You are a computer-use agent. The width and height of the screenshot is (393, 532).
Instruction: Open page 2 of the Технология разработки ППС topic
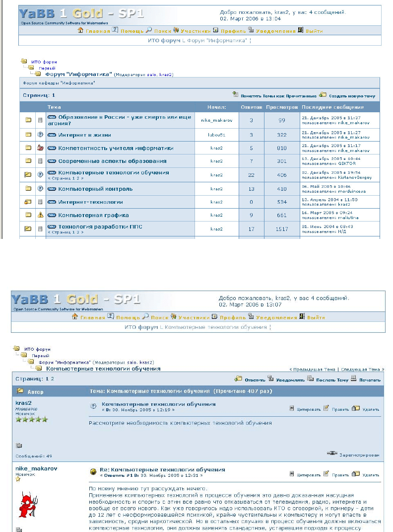point(78,232)
